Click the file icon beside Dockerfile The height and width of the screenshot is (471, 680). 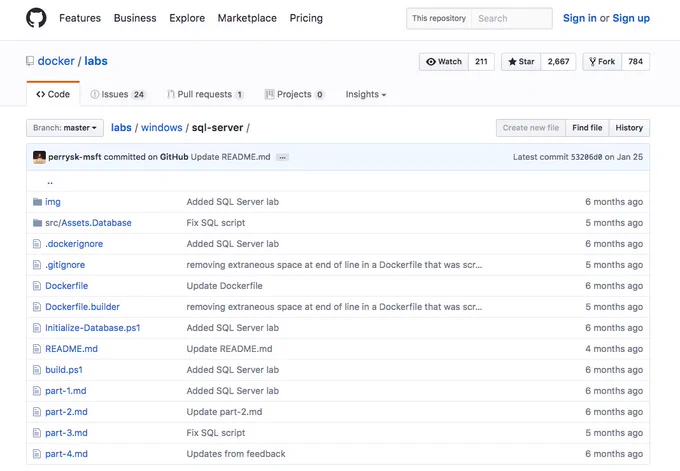[x=37, y=286]
